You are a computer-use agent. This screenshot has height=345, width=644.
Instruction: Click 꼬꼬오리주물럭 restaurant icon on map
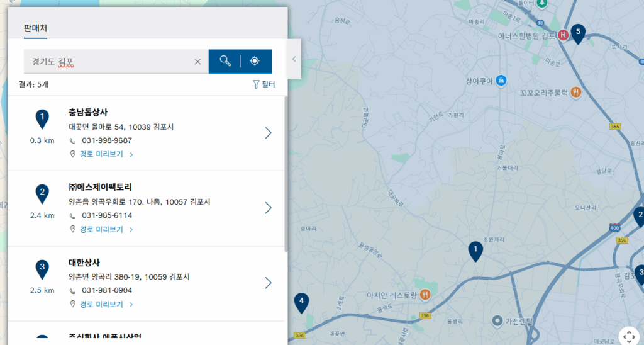tap(576, 92)
